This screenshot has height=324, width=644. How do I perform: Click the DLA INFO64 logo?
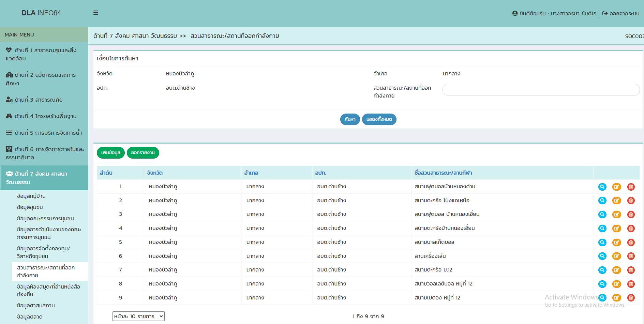click(41, 13)
